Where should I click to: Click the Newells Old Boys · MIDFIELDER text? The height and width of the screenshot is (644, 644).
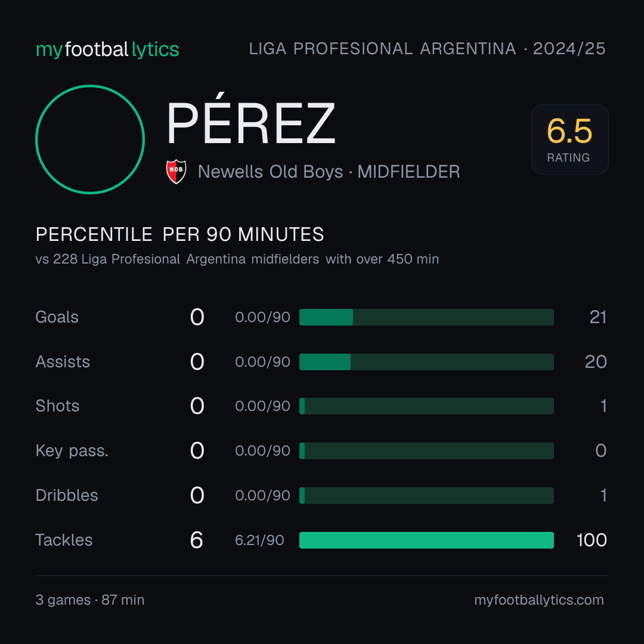(329, 172)
